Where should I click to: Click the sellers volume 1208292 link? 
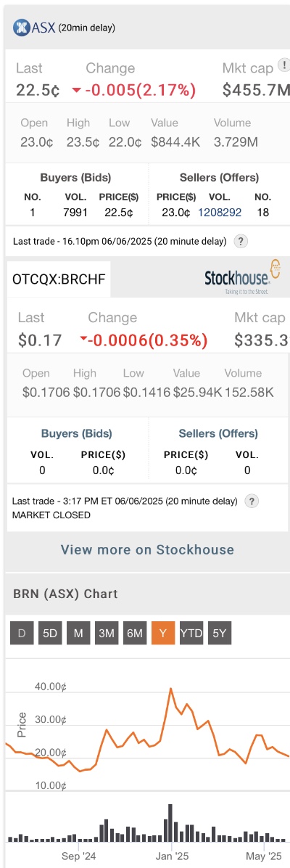point(220,212)
